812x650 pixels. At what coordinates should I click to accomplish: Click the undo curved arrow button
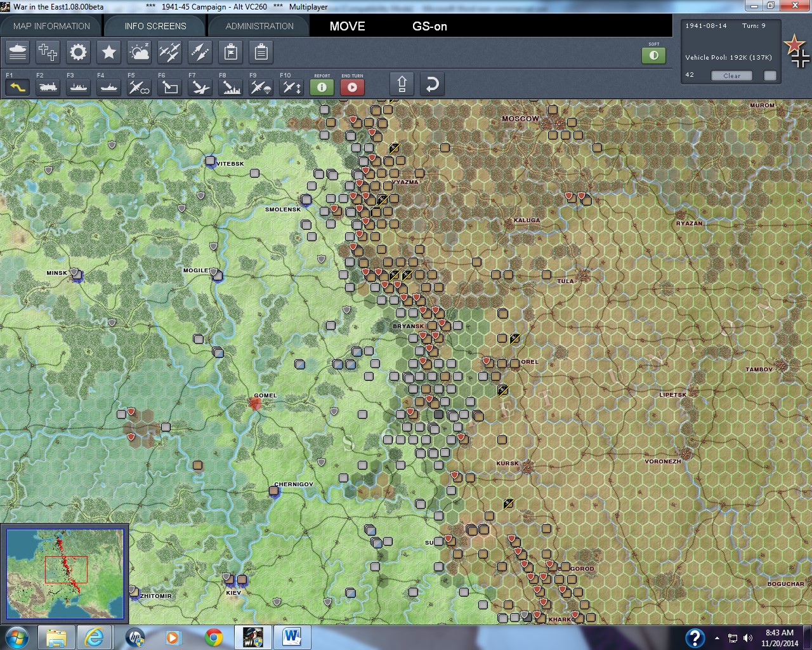point(432,84)
